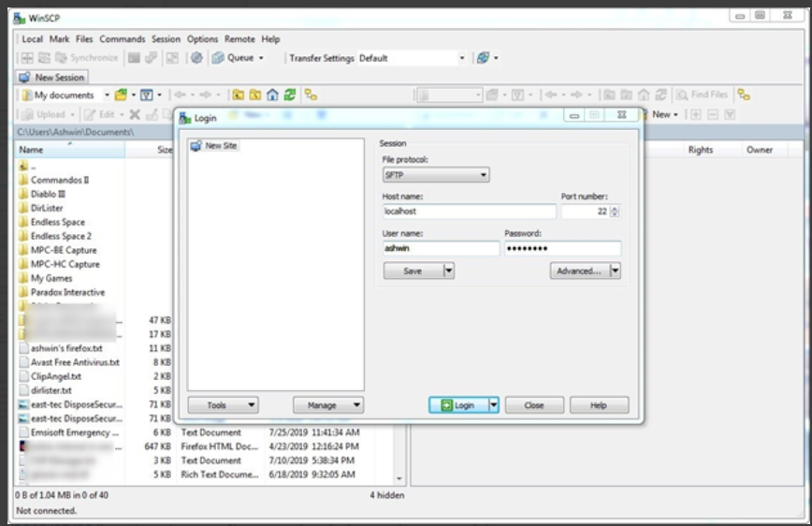Viewport: 812px width, 526px height.
Task: Click the Password field
Action: point(562,248)
